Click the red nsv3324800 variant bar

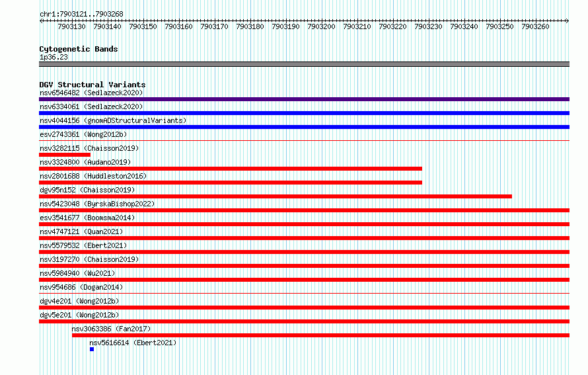pyautogui.click(x=231, y=169)
